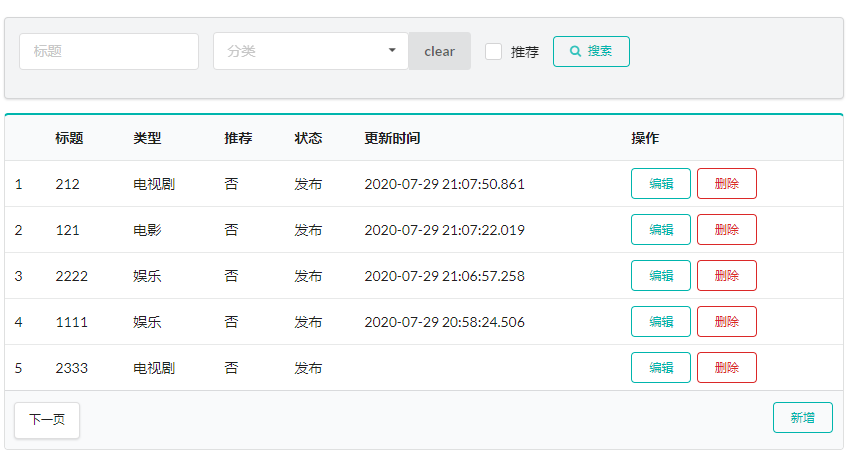Select the title cell 212

(x=67, y=184)
